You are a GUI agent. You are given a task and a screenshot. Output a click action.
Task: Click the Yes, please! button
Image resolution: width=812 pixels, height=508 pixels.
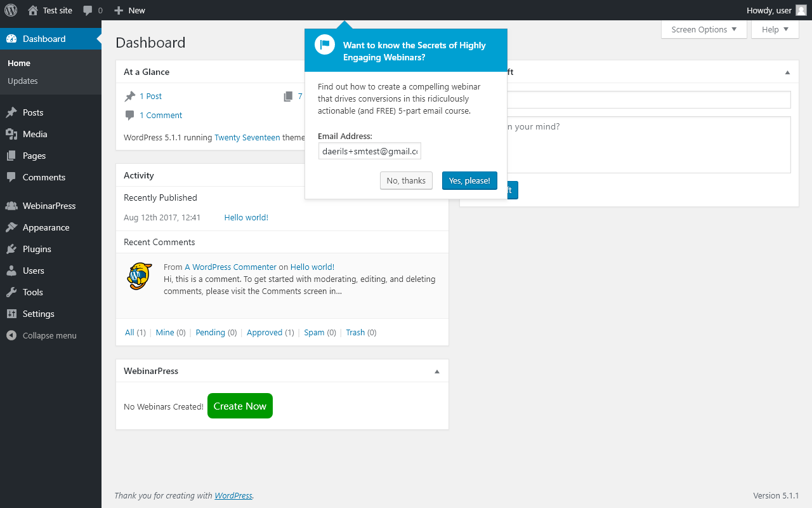pyautogui.click(x=469, y=180)
